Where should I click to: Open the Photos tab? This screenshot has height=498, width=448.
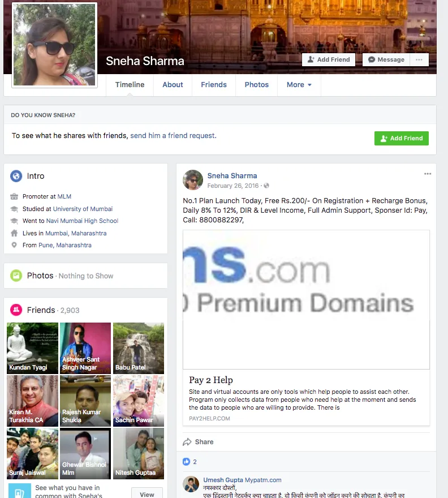pos(257,85)
